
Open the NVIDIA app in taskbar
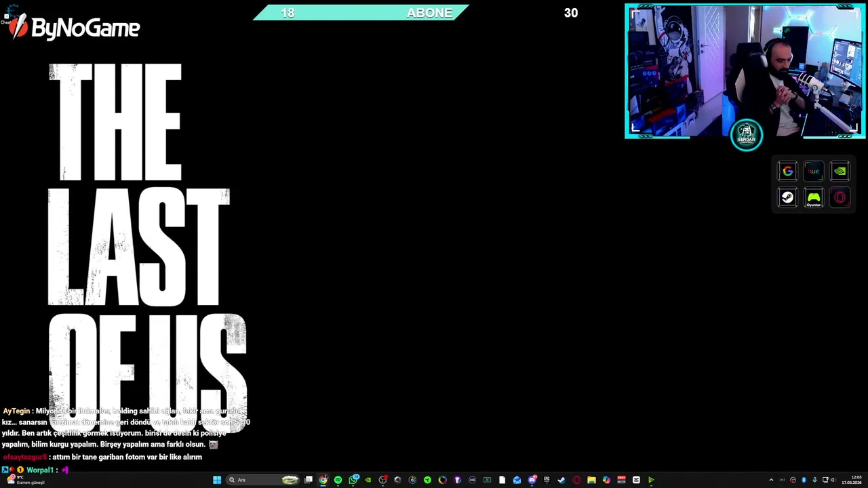point(368,480)
